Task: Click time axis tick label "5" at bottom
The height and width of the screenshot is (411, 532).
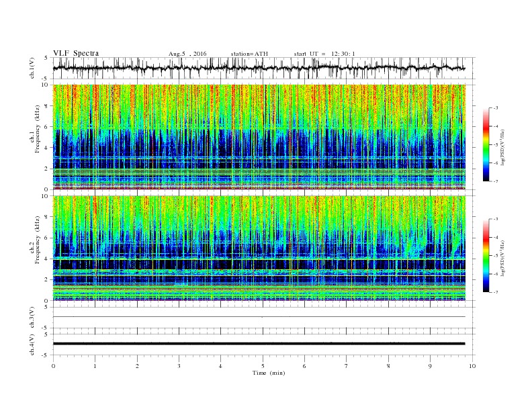Action: coord(263,366)
